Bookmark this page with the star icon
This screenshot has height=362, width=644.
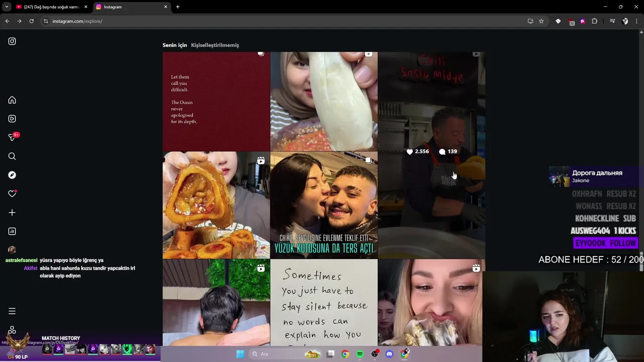pos(541,21)
